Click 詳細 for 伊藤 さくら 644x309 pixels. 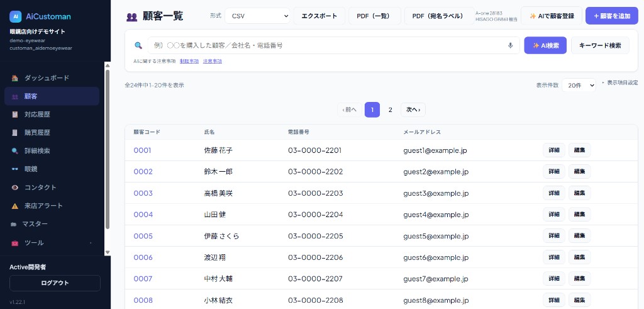pos(554,236)
